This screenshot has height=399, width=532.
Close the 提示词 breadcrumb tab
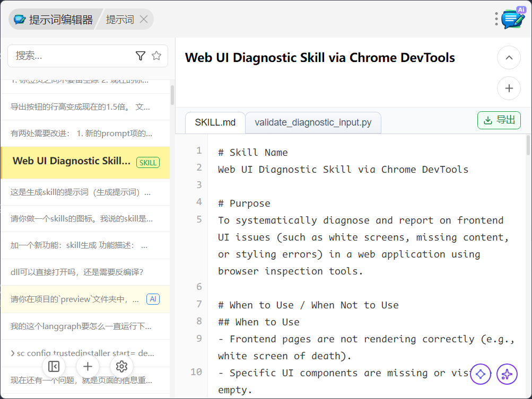coord(144,20)
